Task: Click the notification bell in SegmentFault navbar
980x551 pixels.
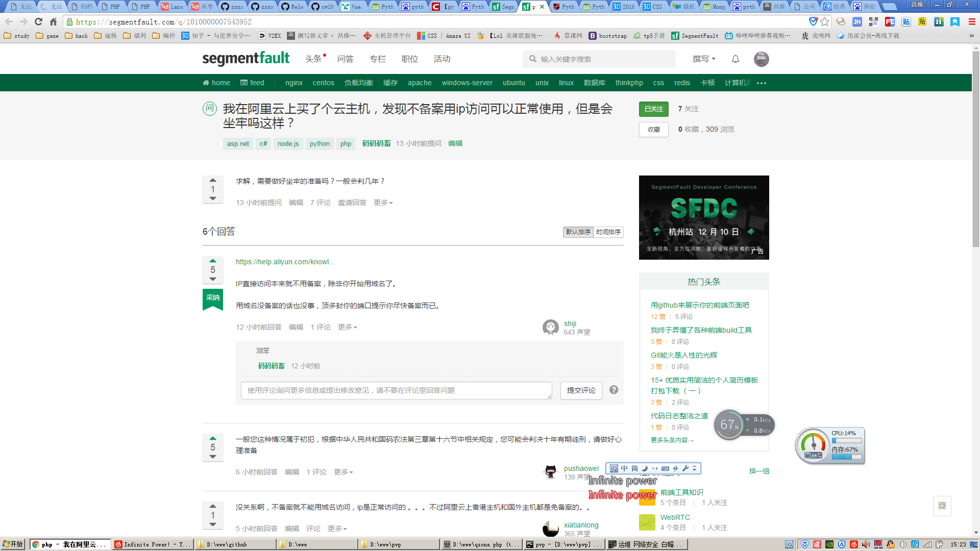Action: tap(734, 59)
